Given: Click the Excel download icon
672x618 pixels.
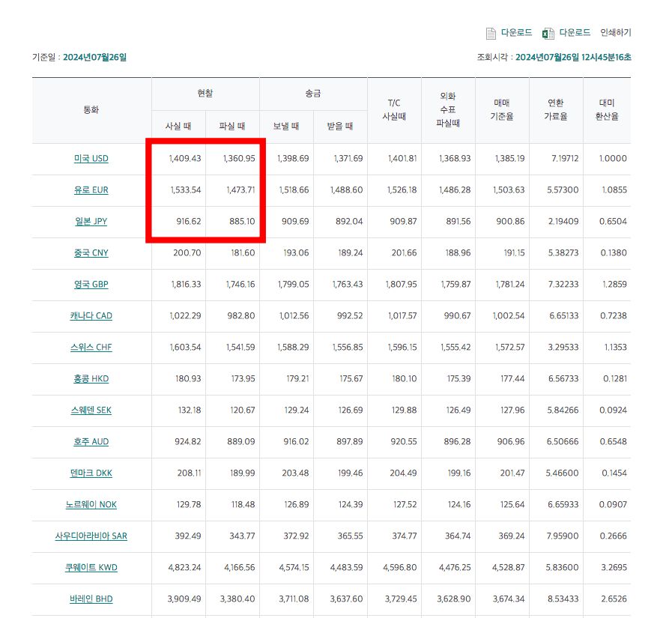Looking at the screenshot, I should tap(548, 34).
